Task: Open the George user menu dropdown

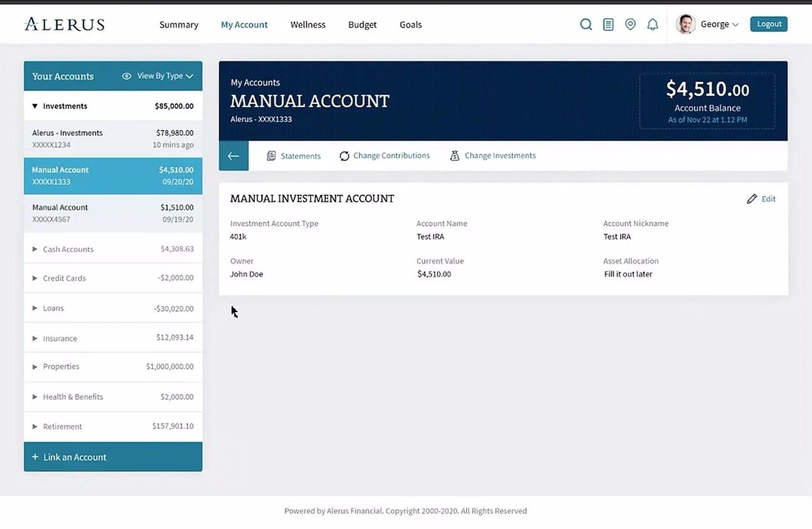Action: (719, 24)
